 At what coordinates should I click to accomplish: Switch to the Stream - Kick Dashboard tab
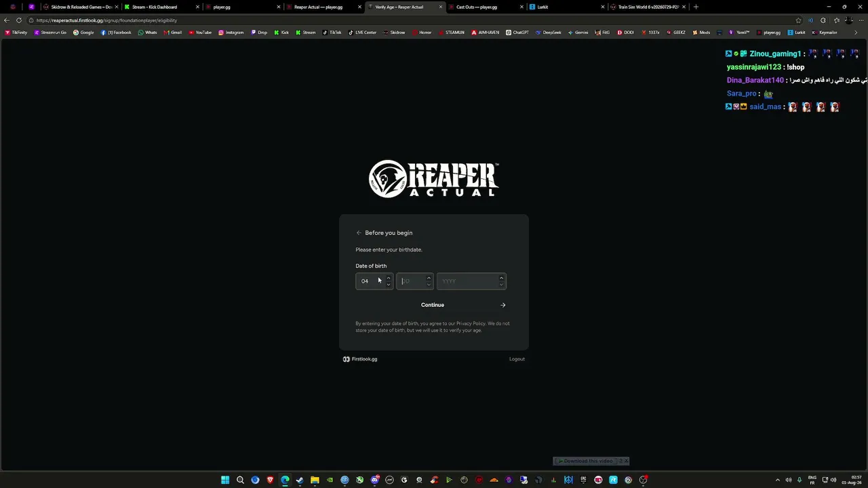tap(161, 7)
